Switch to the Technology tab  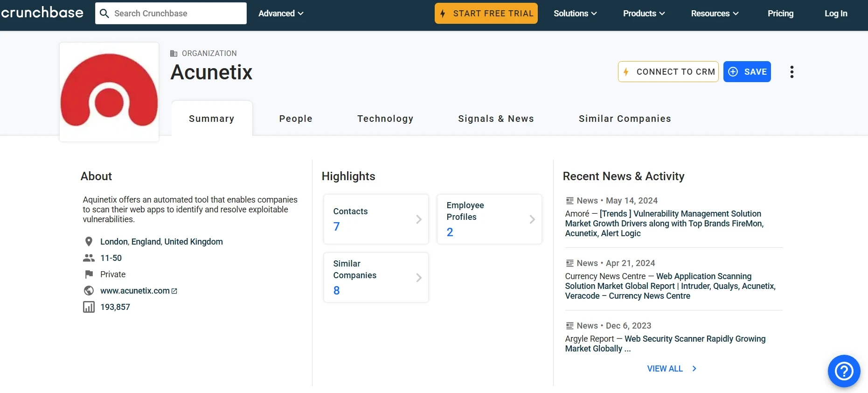click(385, 119)
